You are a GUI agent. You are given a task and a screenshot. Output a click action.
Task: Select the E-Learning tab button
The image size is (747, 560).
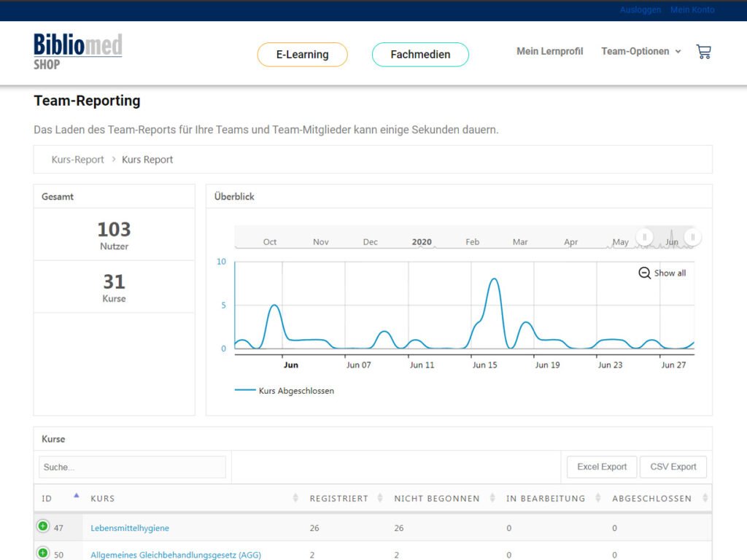(x=302, y=55)
